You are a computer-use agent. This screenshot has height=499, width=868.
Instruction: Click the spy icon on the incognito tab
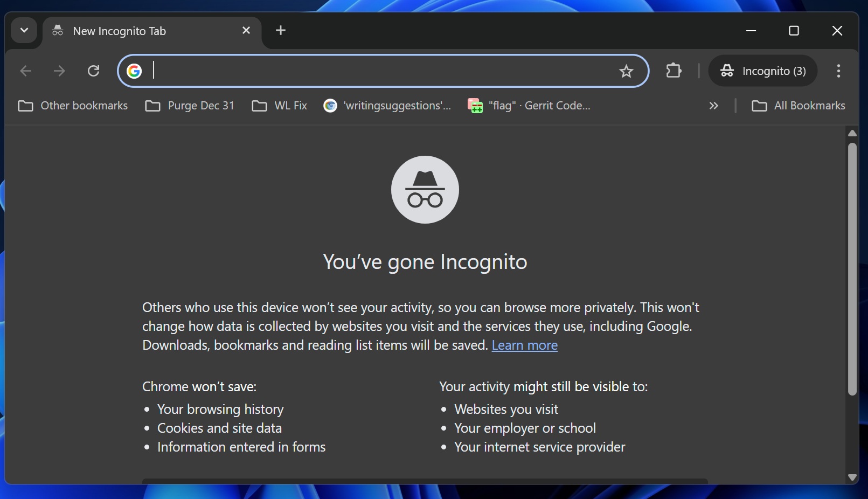[x=57, y=31]
